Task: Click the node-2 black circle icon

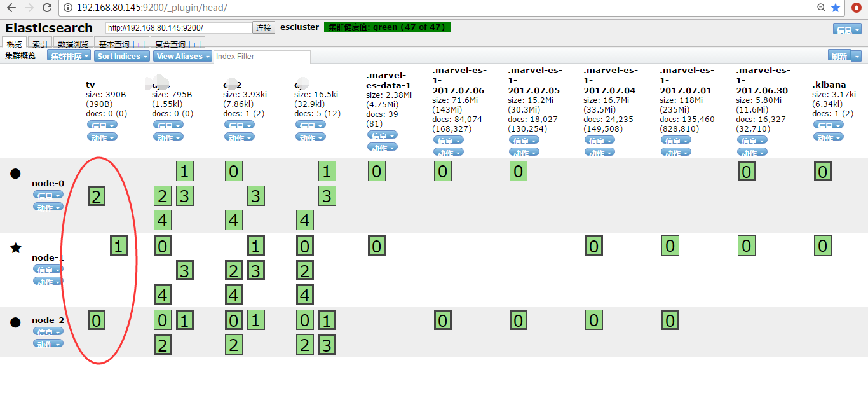Action: [x=15, y=322]
